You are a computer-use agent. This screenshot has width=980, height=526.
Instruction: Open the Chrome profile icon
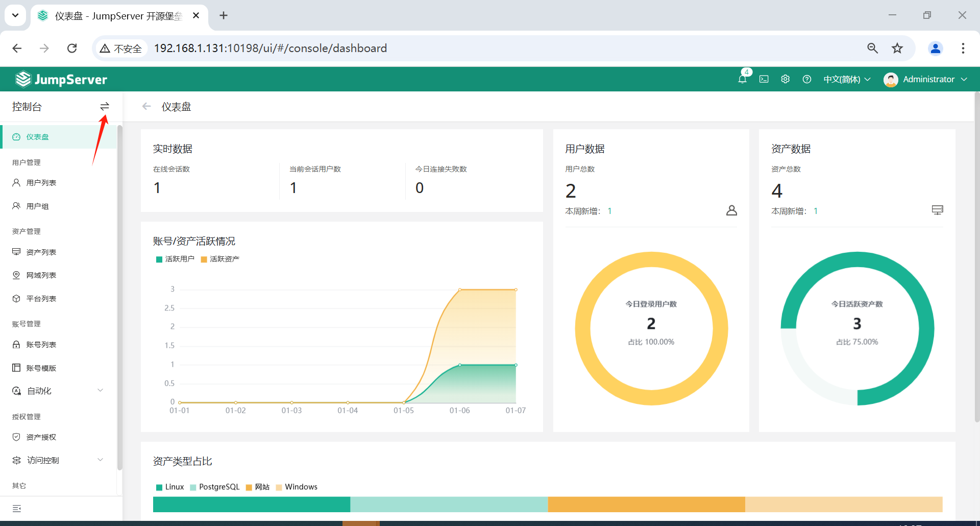tap(936, 48)
